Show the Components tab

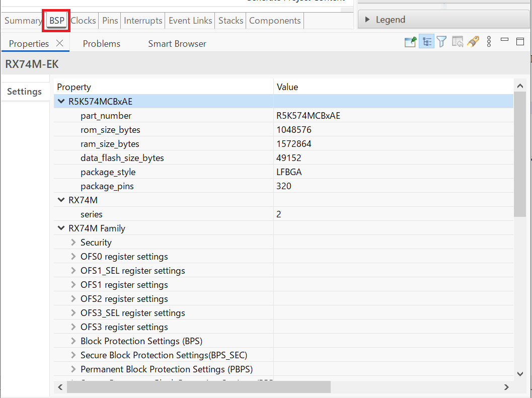(x=275, y=21)
